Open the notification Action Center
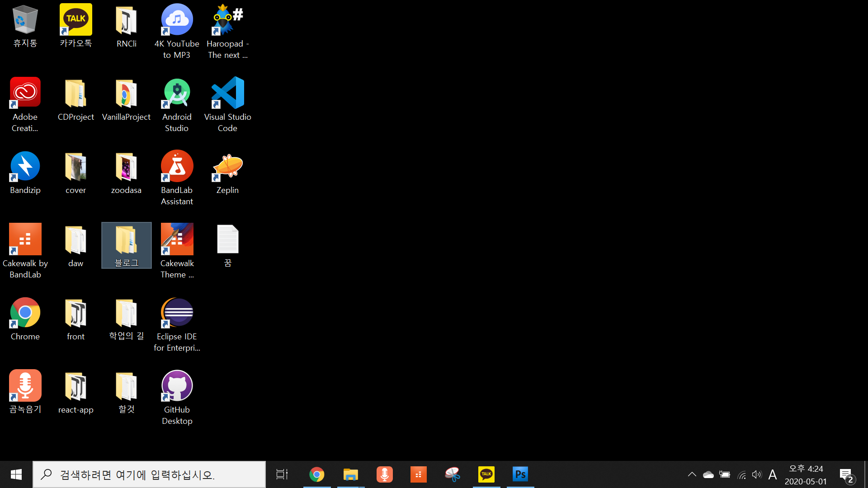Viewport: 868px width, 488px height. coord(846,474)
